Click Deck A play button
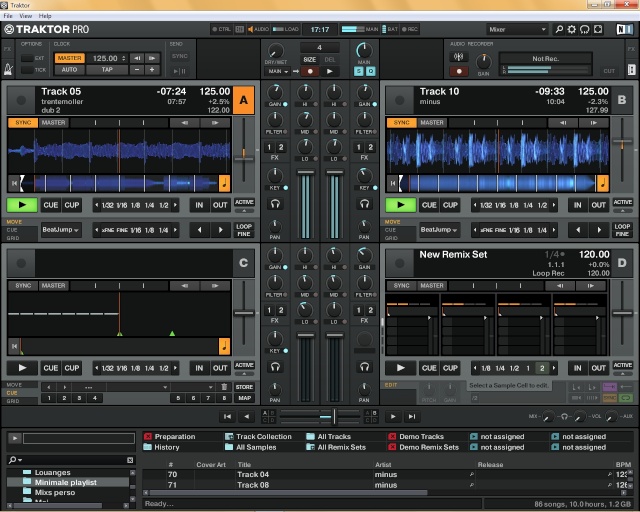This screenshot has height=512, width=640. tap(22, 205)
